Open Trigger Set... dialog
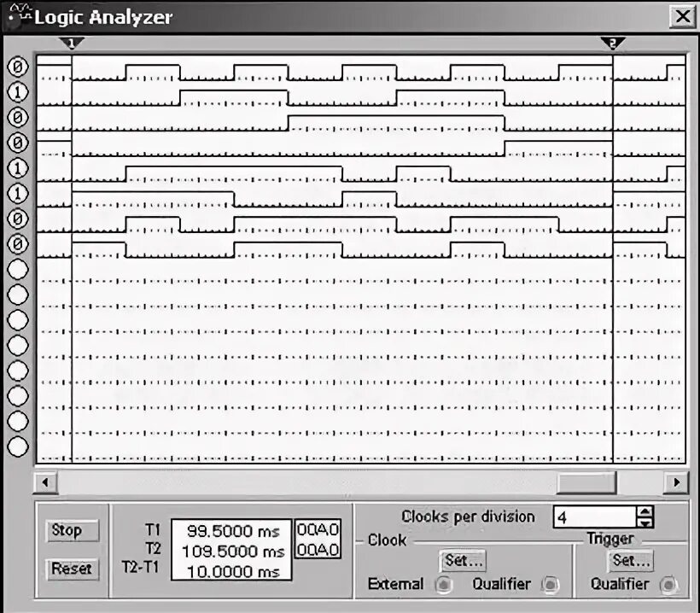Screen dimensions: 700x613 (630, 560)
